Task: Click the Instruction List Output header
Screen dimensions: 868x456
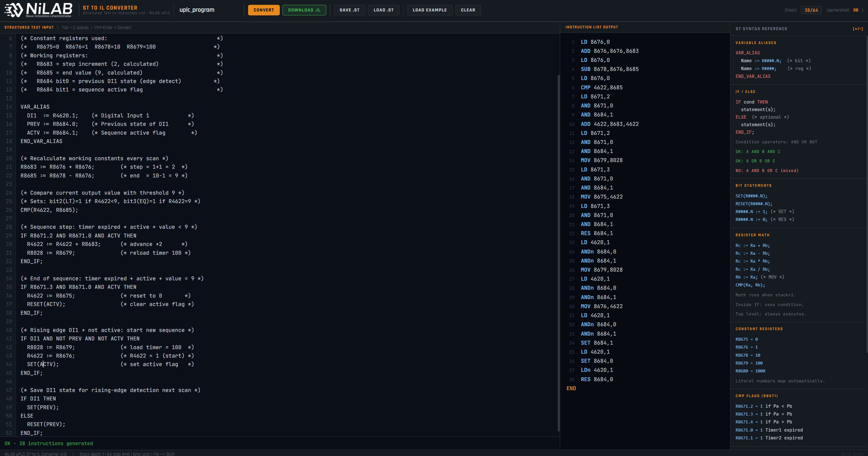Action: 591,27
